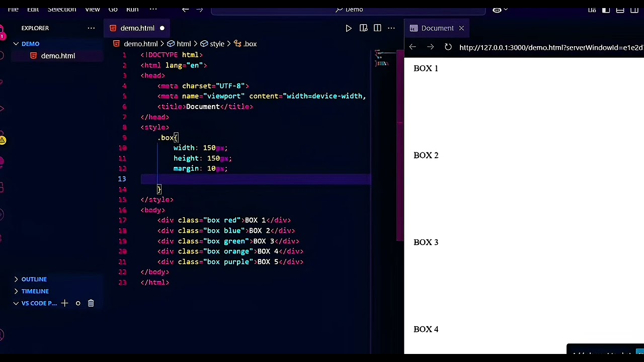Go forward in editor navigation history

pos(200,9)
